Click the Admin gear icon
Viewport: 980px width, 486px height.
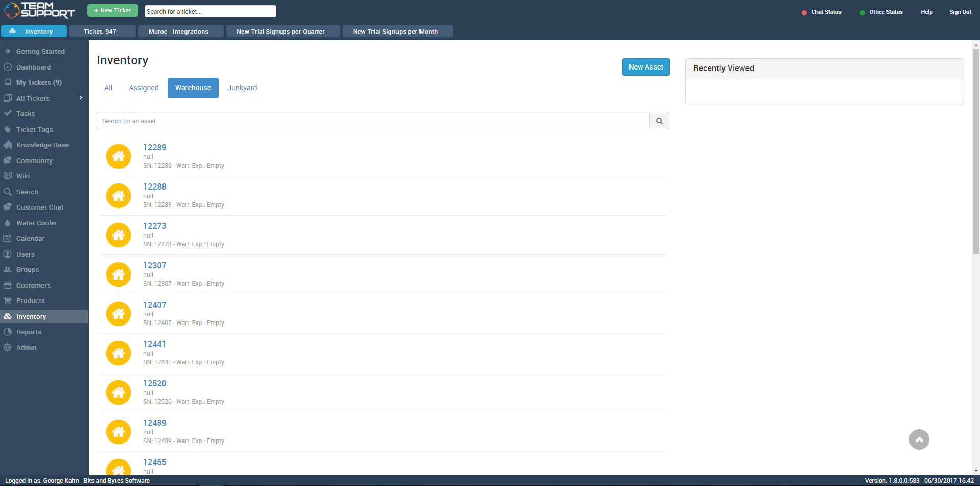point(8,348)
